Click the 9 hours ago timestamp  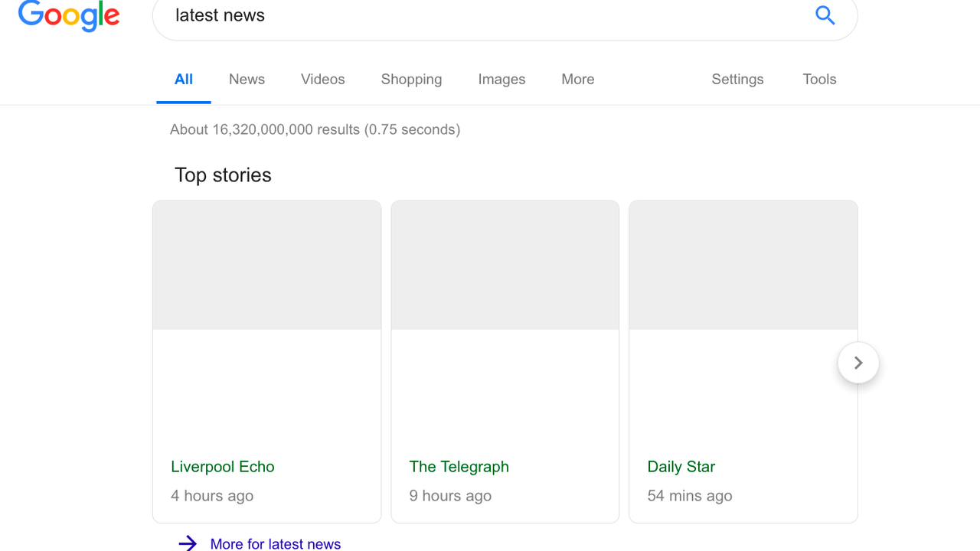pyautogui.click(x=450, y=496)
